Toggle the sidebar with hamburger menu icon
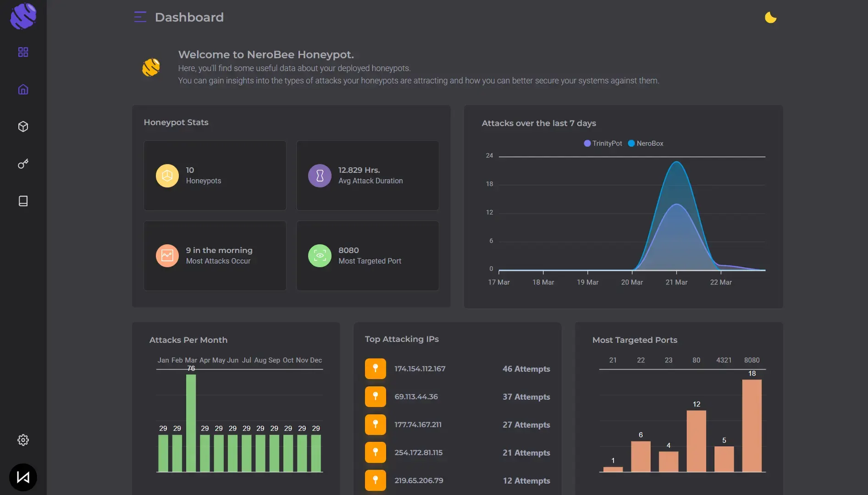Screen dimensions: 868x495 tap(140, 17)
